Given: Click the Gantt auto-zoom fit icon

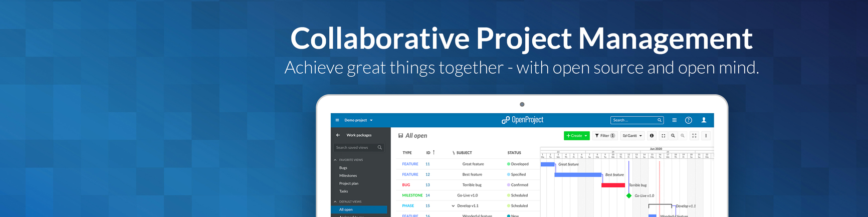Looking at the screenshot, I should pyautogui.click(x=663, y=136).
